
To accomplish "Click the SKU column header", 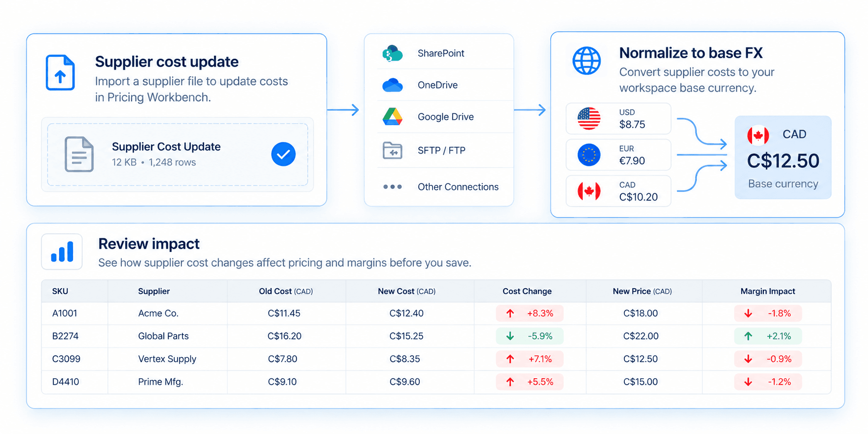I will [x=60, y=291].
